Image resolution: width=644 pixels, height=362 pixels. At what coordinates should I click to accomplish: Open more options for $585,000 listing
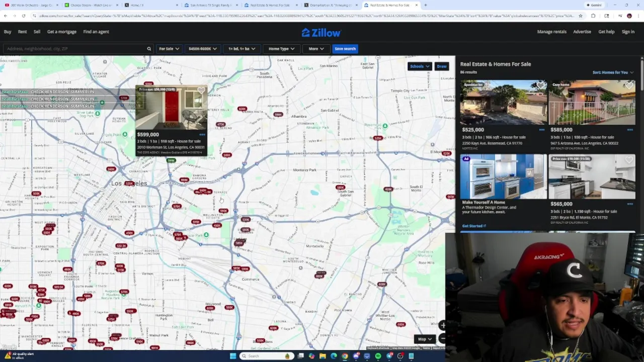click(x=630, y=130)
